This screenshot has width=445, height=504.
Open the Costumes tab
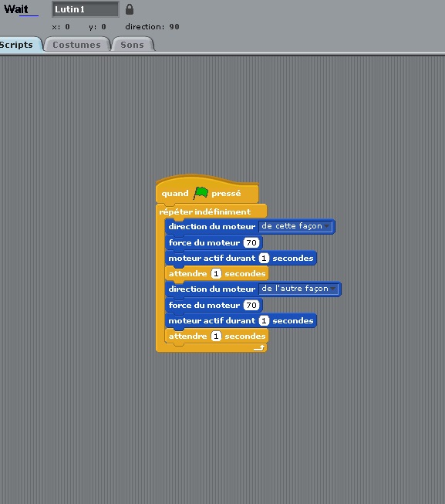pyautogui.click(x=77, y=45)
